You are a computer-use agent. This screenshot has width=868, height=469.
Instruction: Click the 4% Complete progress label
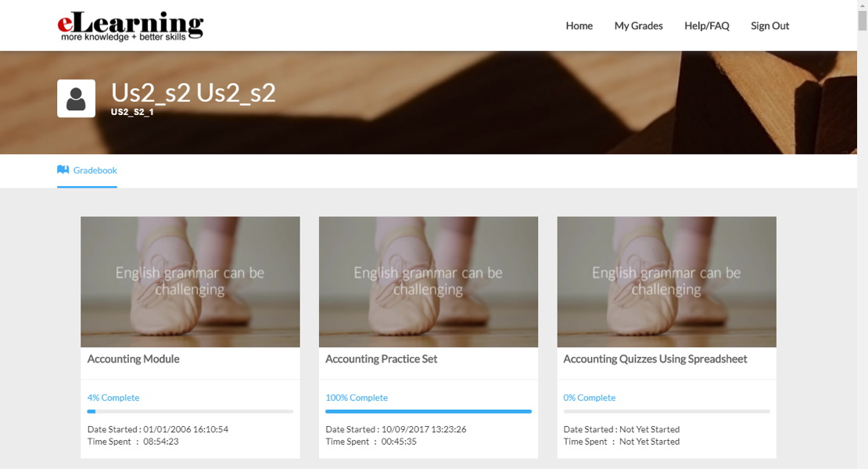(113, 397)
